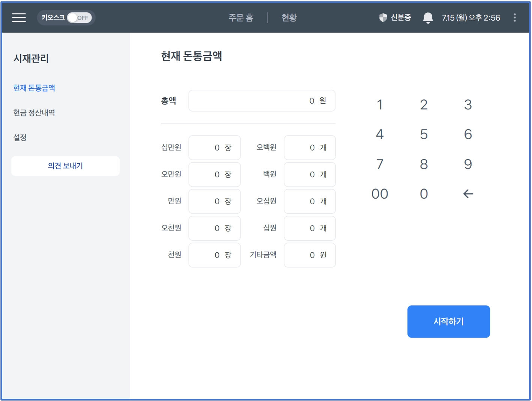Click the 시작하기 button
This screenshot has height=401, width=532.
pyautogui.click(x=448, y=321)
